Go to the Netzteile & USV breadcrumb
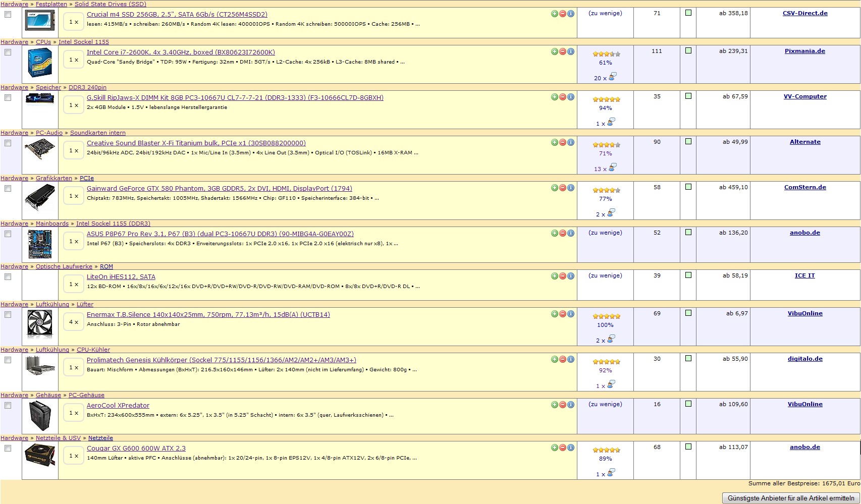This screenshot has width=861, height=504. (x=58, y=438)
